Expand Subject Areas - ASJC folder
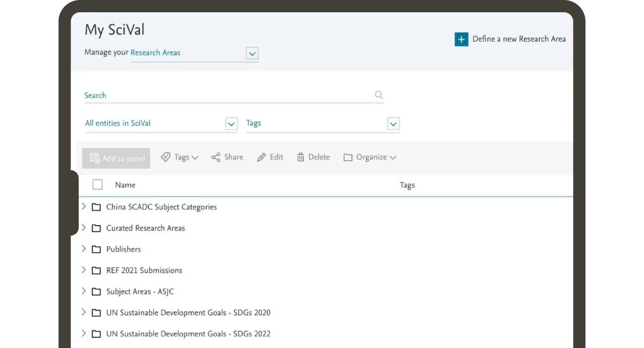Screen dimensions: 644x348 coord(84,291)
